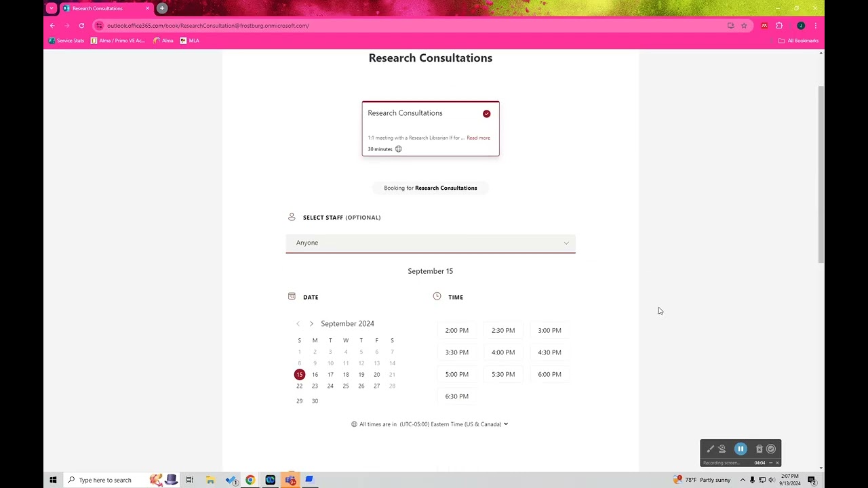The width and height of the screenshot is (868, 488).
Task: Open the Service Stats bookmark
Action: (66, 41)
